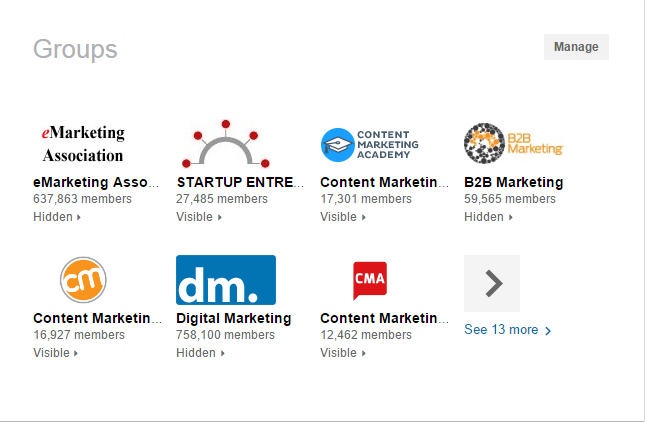Toggle Visible setting under 17,301 members group
This screenshot has height=422, width=645.
(343, 217)
